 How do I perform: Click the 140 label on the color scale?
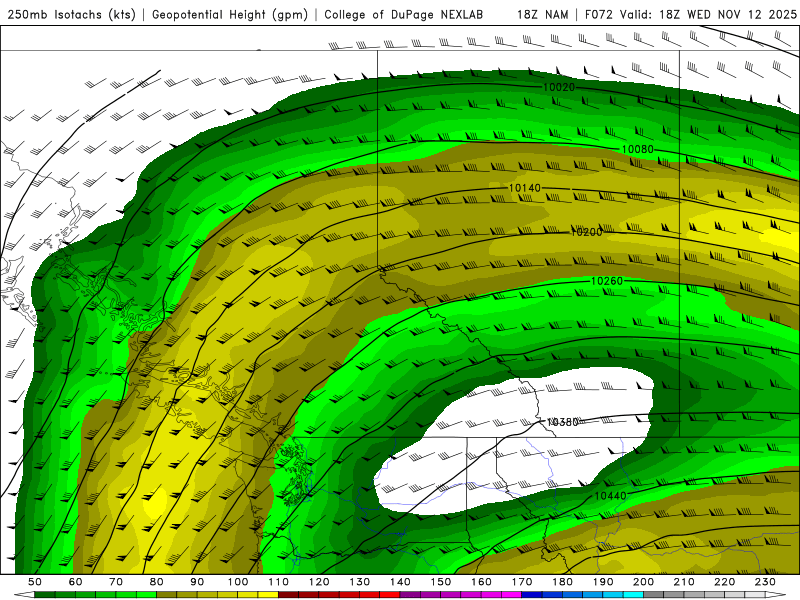pyautogui.click(x=401, y=582)
